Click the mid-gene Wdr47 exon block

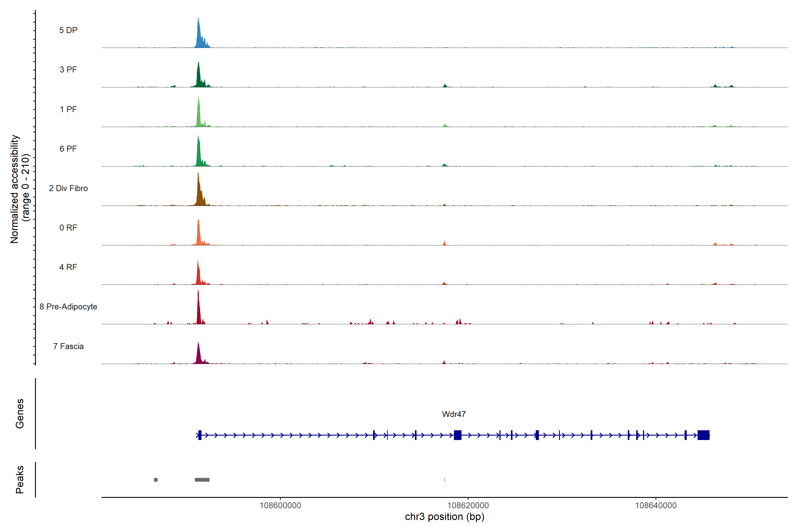[458, 435]
